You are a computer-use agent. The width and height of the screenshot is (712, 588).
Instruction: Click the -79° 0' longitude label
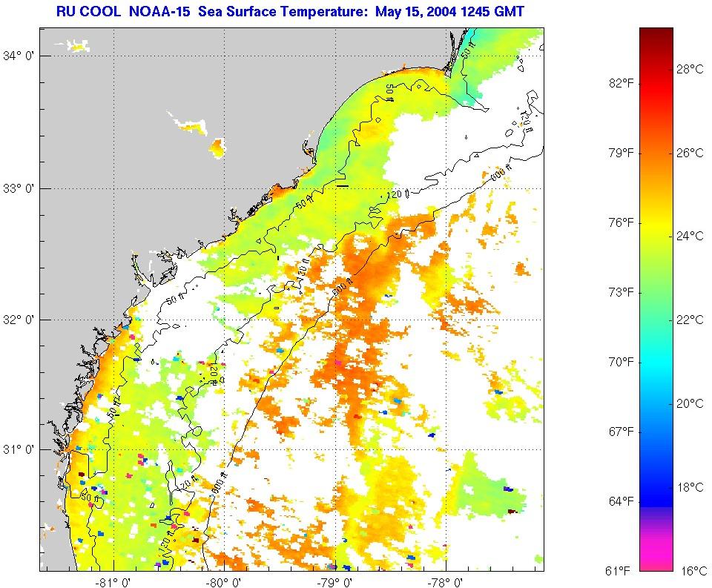point(335,582)
